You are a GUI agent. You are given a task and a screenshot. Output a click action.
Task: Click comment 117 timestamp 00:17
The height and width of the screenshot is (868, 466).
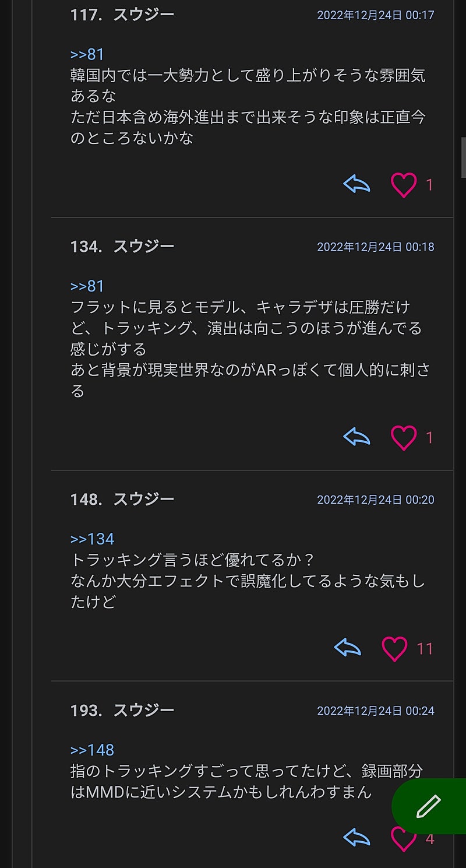pyautogui.click(x=376, y=15)
